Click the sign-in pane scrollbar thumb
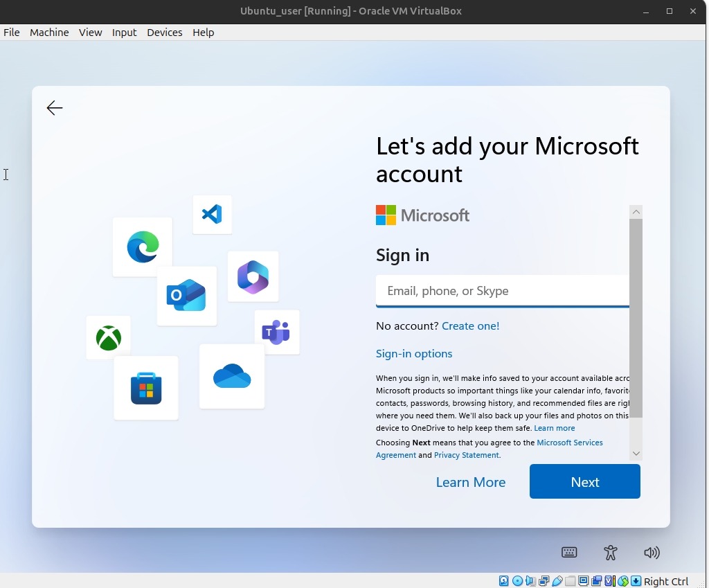The height and width of the screenshot is (588, 709). (x=636, y=318)
